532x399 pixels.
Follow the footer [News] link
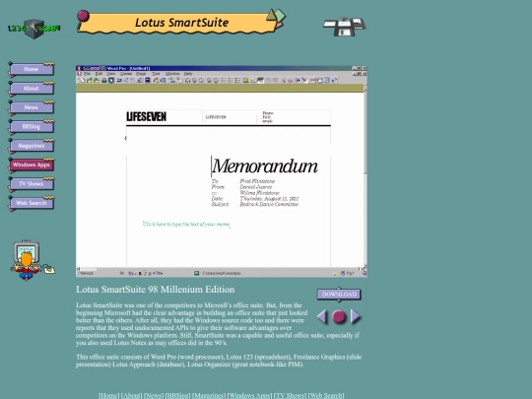[154, 396]
